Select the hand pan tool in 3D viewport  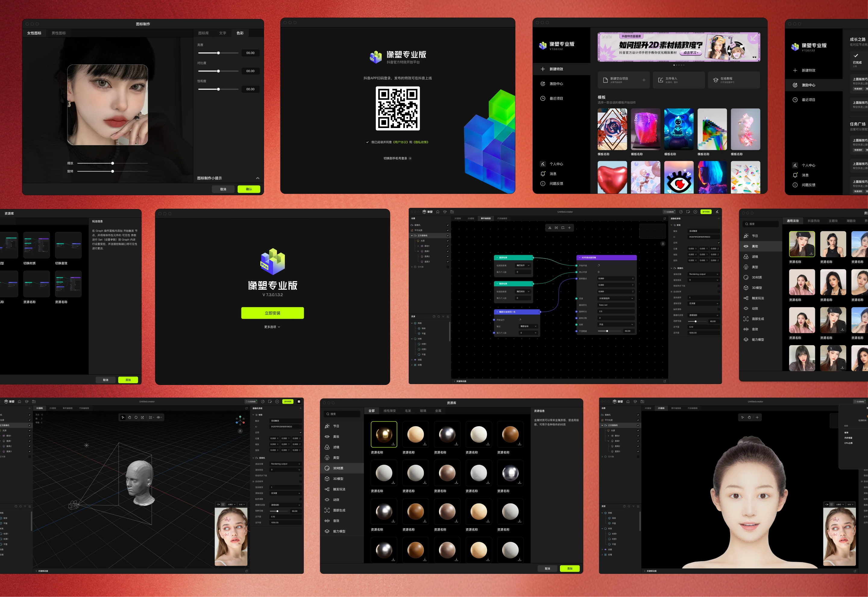130,417
